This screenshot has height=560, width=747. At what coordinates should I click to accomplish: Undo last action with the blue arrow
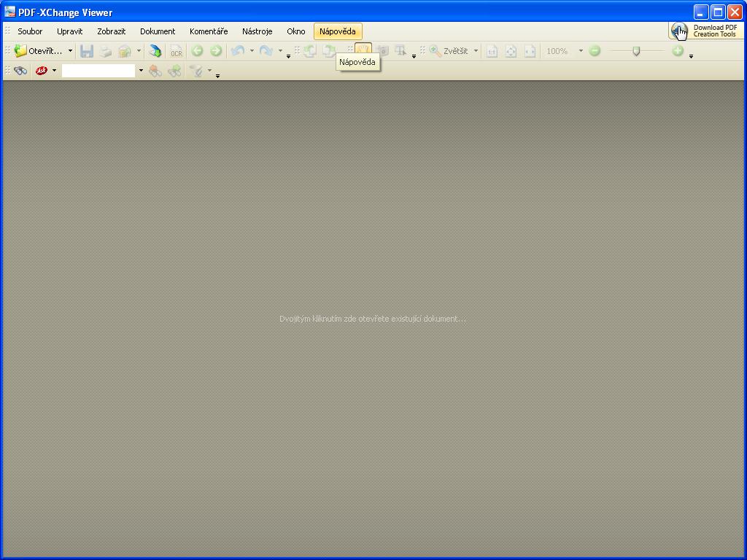coord(238,51)
